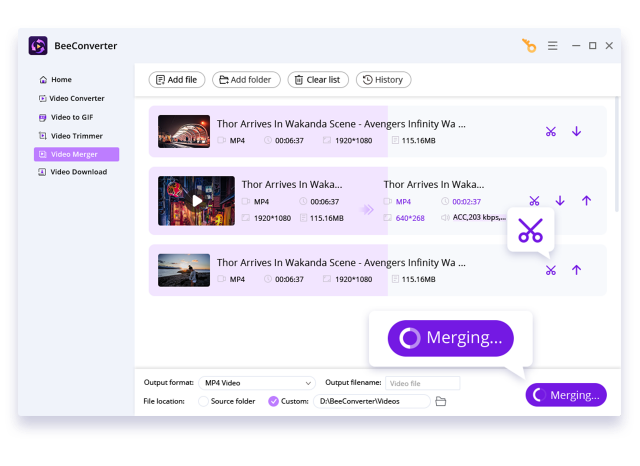This screenshot has width=640, height=466.
Task: Open the hamburger menu in title bar
Action: (x=552, y=46)
